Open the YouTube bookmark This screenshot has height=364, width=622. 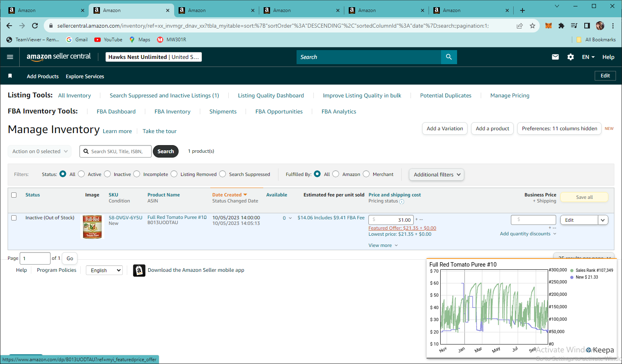pyautogui.click(x=108, y=40)
